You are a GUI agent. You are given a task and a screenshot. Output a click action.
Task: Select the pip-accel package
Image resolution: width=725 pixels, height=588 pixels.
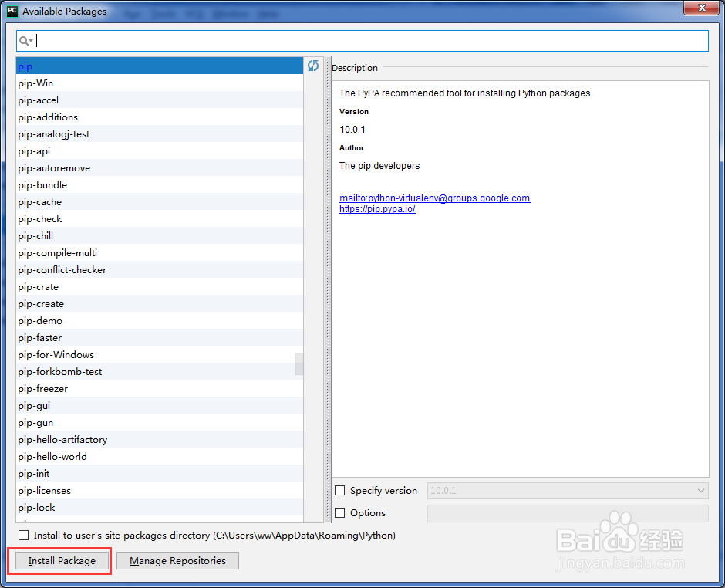click(x=160, y=100)
